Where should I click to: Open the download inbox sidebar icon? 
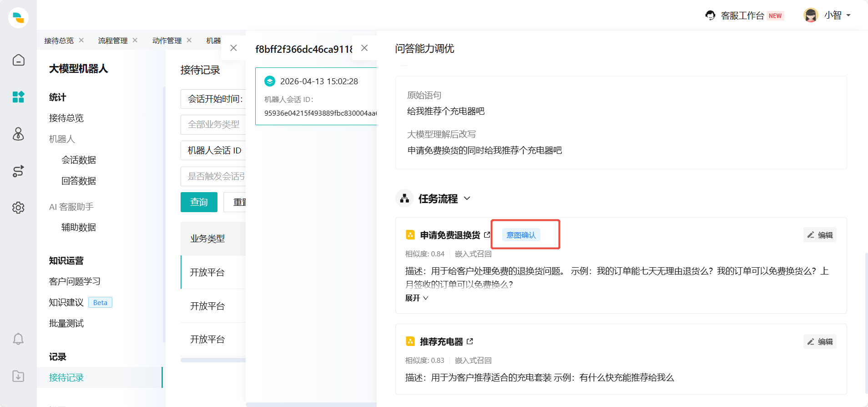pyautogui.click(x=18, y=376)
